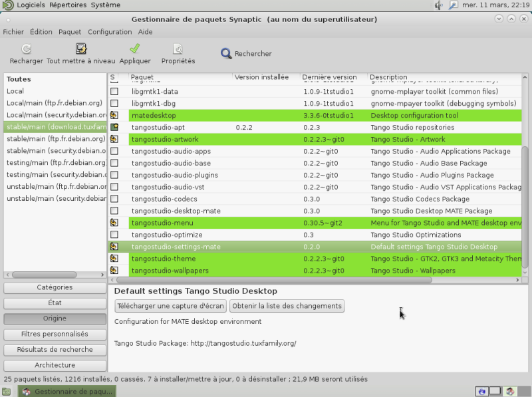Open the Logiciels panel menu
This screenshot has width=532, height=397.
tap(31, 5)
